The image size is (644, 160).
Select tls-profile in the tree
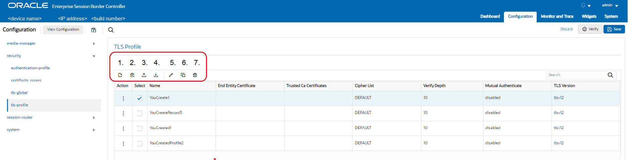click(54, 105)
